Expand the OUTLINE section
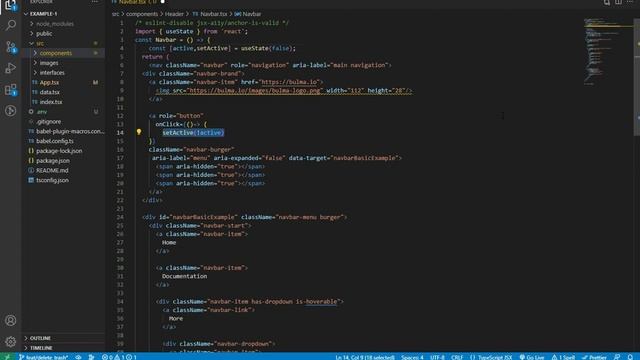The image size is (640, 360). click(x=63, y=338)
